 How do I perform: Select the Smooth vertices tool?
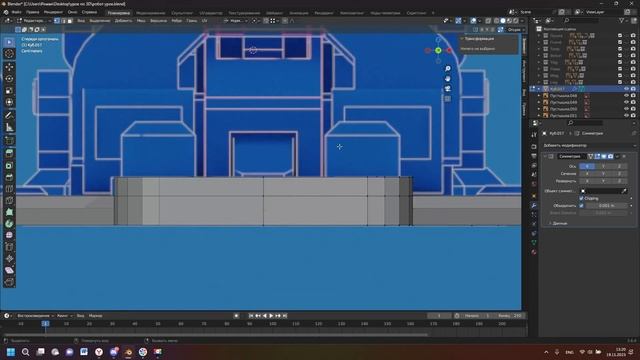[9, 236]
